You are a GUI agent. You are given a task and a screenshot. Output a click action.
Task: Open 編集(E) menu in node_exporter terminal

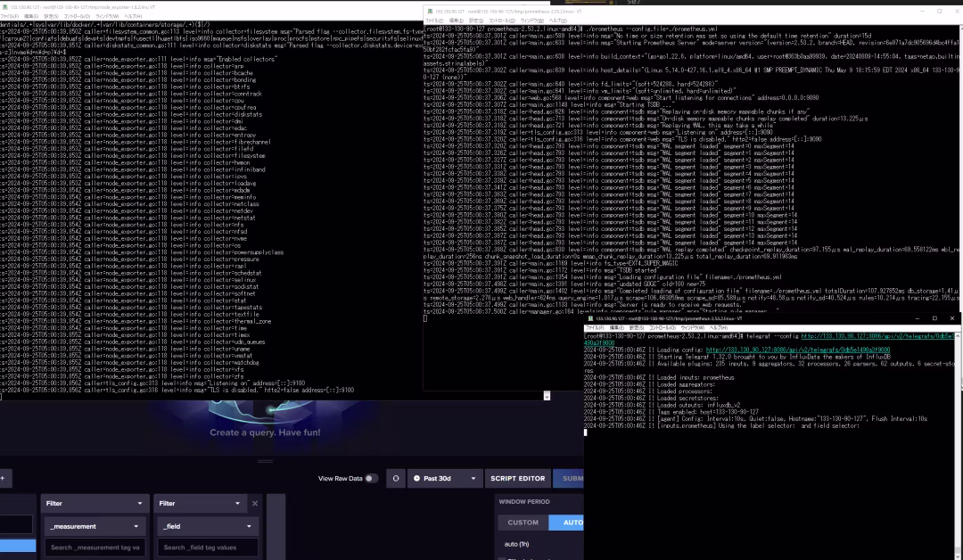pyautogui.click(x=31, y=17)
